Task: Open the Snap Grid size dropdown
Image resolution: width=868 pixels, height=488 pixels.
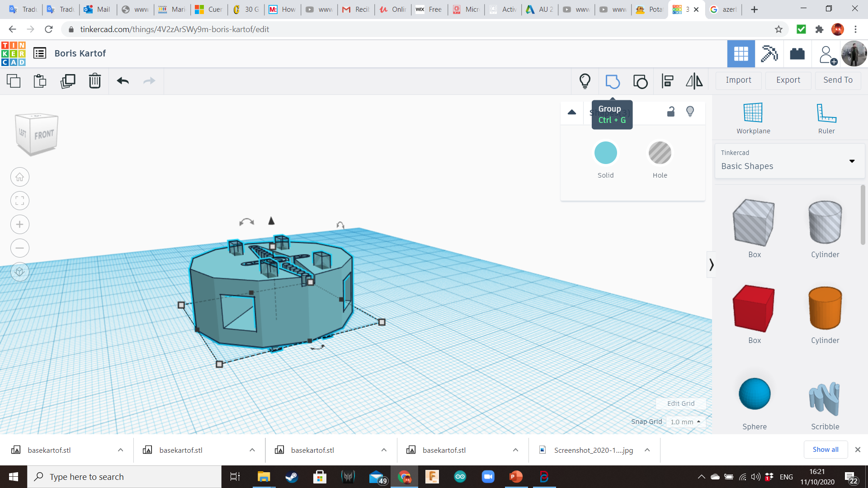Action: (x=685, y=422)
